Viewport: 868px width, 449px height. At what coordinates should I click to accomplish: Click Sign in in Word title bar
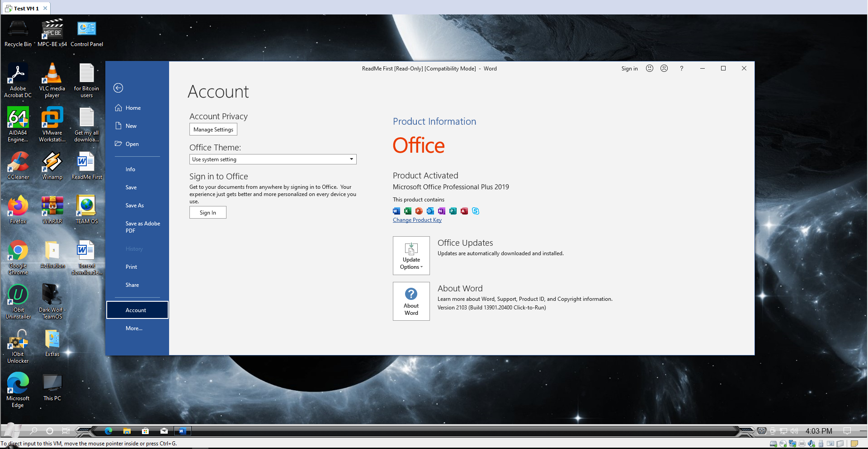coord(629,69)
